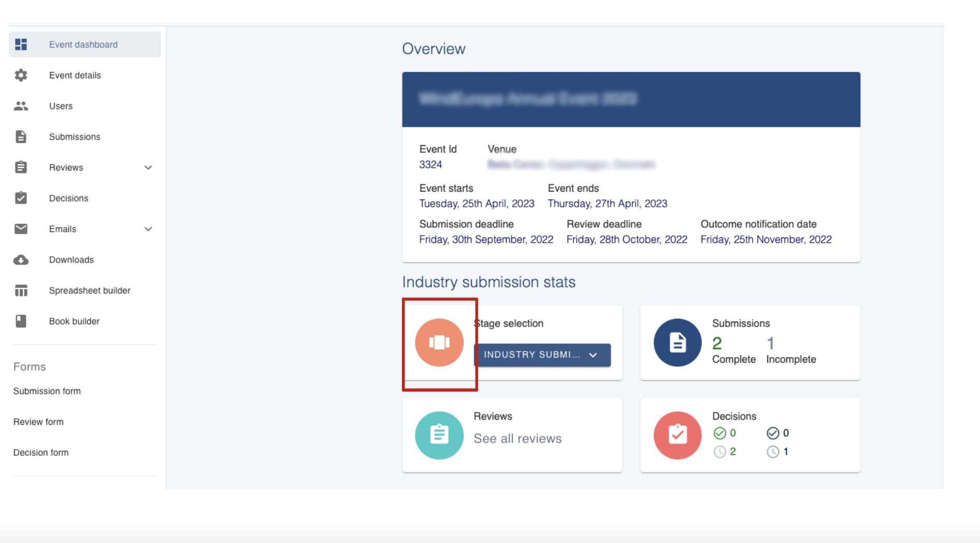Open the Review form link
Screen dimensions: 980x543
tap(38, 422)
